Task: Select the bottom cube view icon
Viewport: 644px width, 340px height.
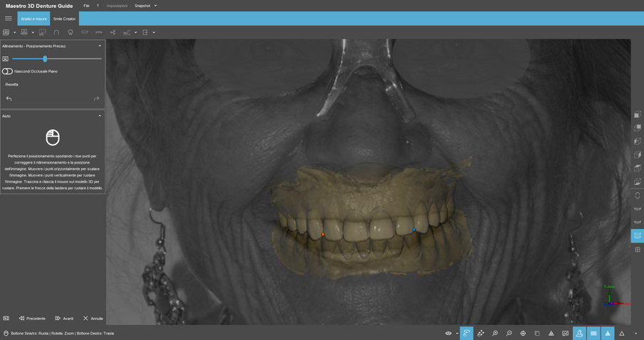Action: 638,181
